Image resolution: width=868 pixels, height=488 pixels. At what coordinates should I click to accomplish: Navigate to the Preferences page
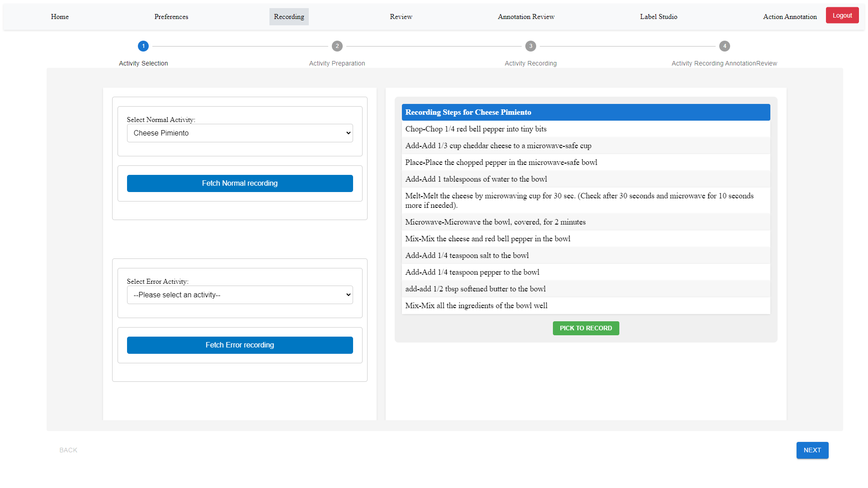171,17
